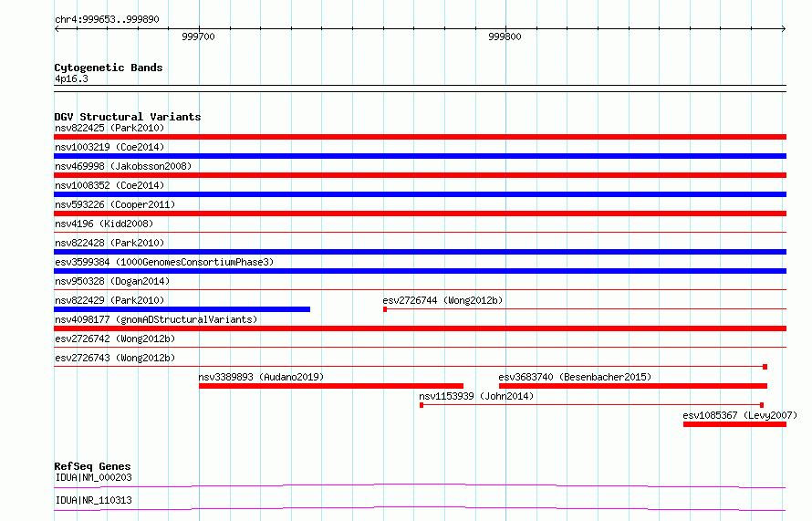Open nsv822428 (Park2010) label

tap(109, 243)
